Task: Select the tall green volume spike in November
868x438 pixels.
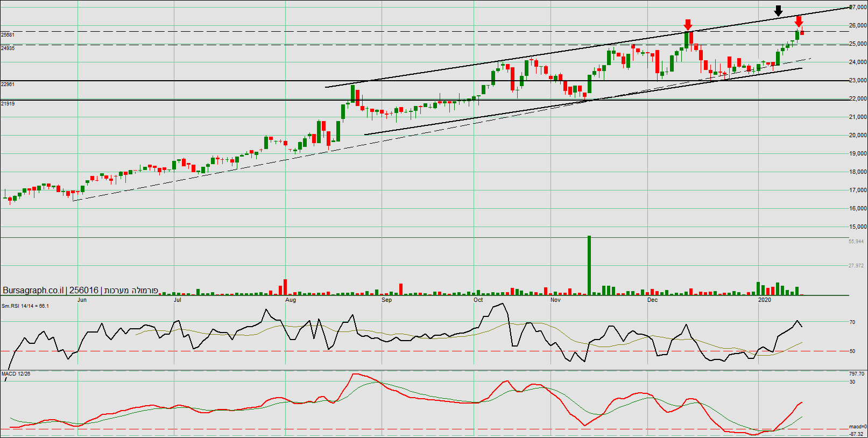Action: point(589,265)
